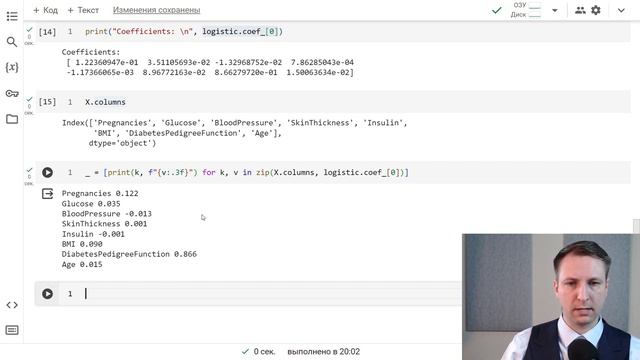640x360 pixels.
Task: Run the cell printing zip of coefficients
Action: pyautogui.click(x=47, y=172)
